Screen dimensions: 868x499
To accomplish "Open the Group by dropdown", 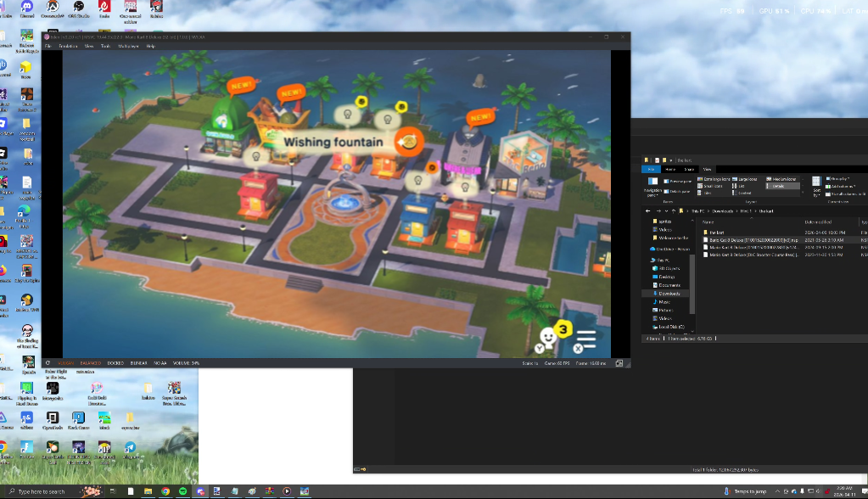I will (x=839, y=179).
